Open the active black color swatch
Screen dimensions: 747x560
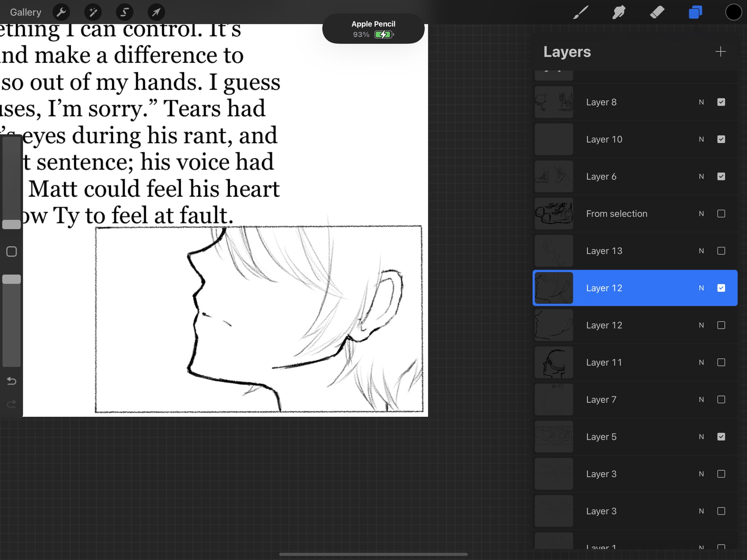click(733, 12)
